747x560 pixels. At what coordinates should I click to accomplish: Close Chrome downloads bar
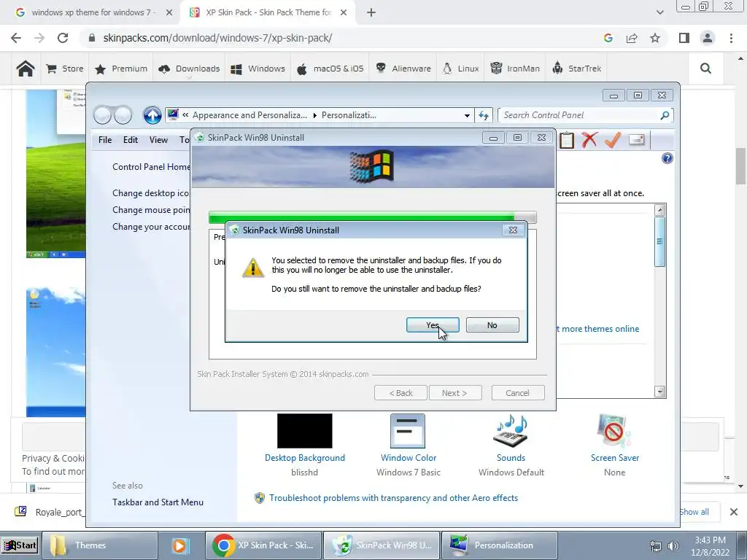pyautogui.click(x=734, y=512)
